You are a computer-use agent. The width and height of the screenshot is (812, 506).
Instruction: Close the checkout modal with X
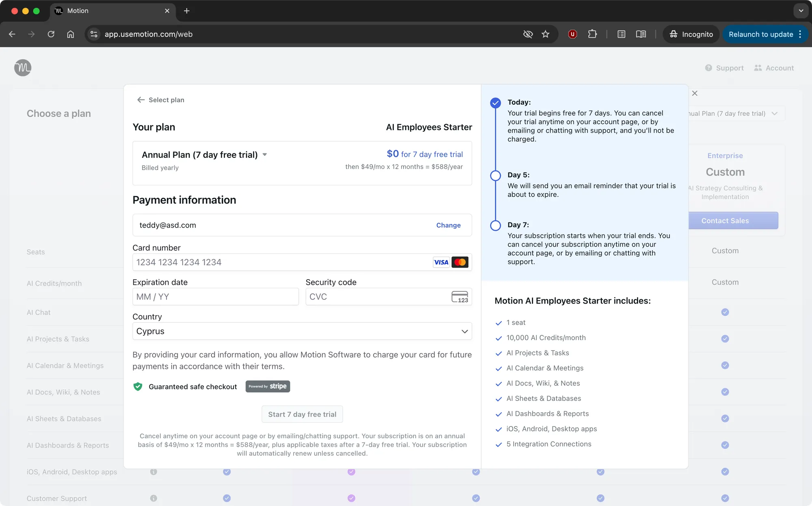pyautogui.click(x=695, y=93)
